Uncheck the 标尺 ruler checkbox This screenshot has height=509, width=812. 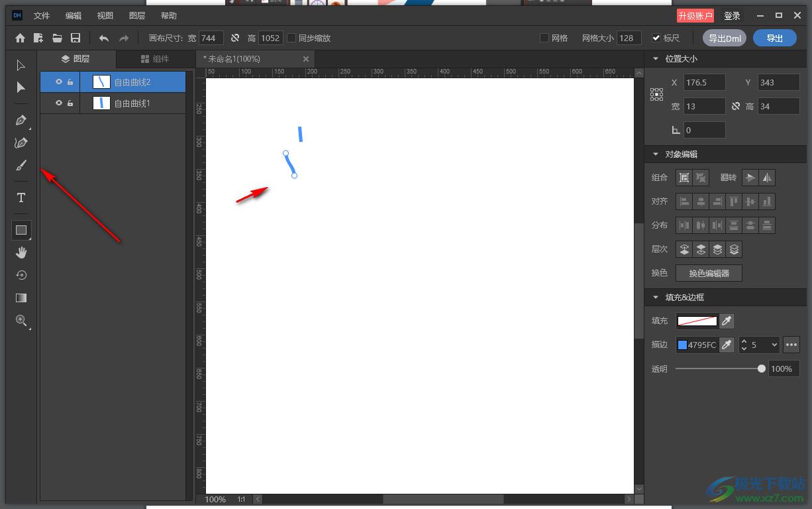pyautogui.click(x=656, y=38)
